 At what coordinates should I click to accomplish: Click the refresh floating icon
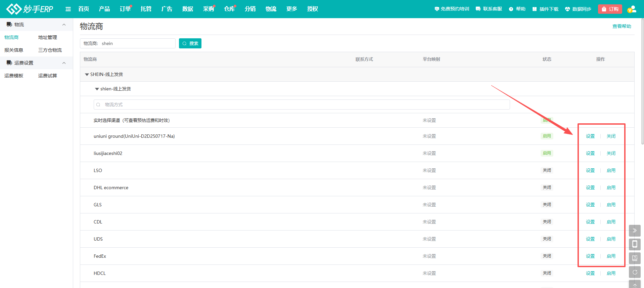click(x=635, y=272)
